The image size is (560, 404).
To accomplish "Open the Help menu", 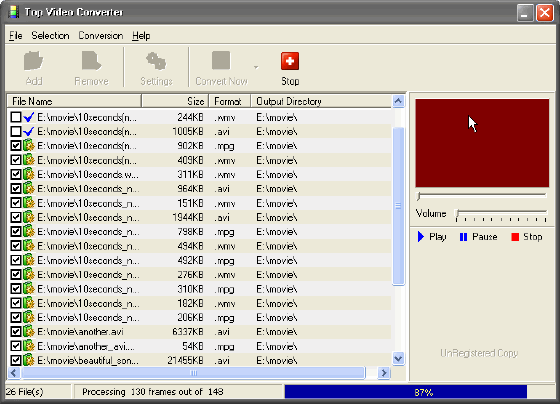I will pos(141,36).
